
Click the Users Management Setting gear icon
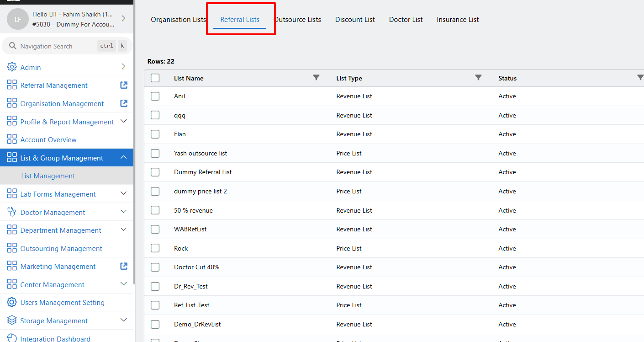(12, 303)
